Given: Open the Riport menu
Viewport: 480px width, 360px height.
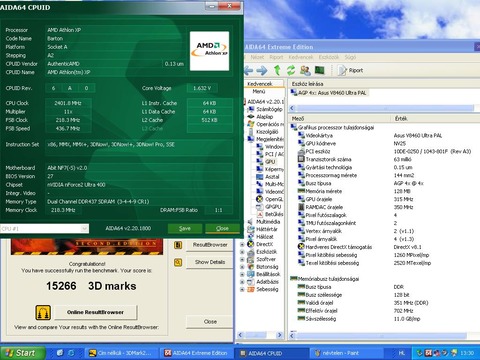Looking at the screenshot, I should click(x=276, y=57).
